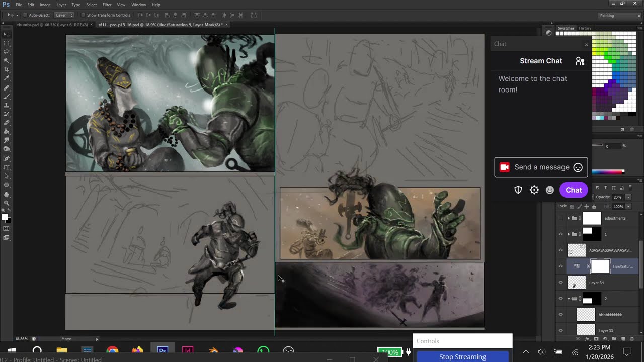The width and height of the screenshot is (644, 362).
Task: Click Send a message field
Action: click(x=541, y=167)
